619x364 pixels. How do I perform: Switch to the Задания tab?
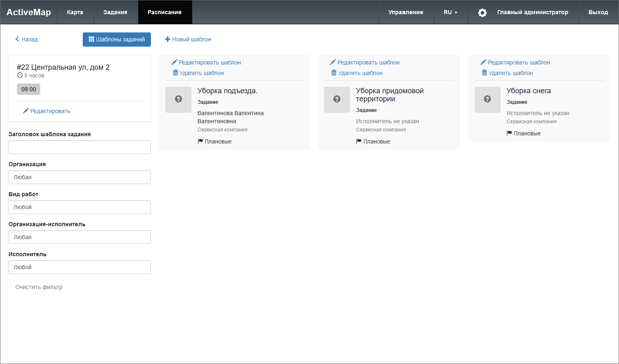click(x=115, y=12)
